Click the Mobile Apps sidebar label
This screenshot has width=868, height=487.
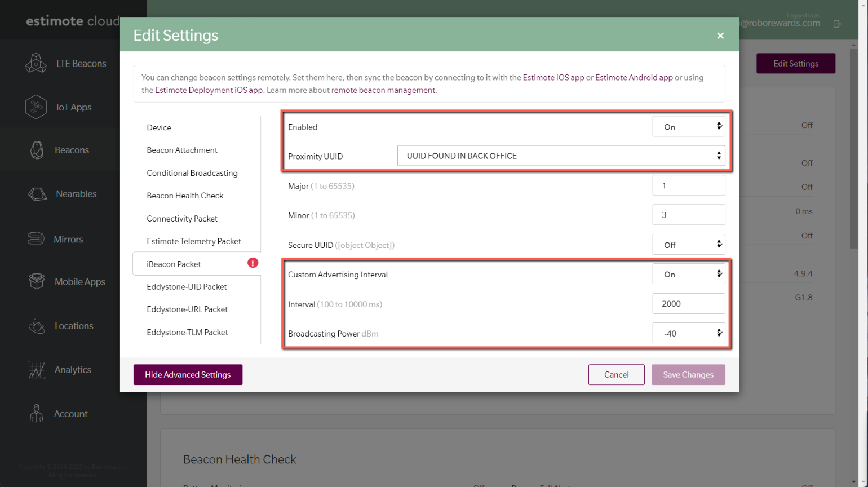(x=80, y=281)
